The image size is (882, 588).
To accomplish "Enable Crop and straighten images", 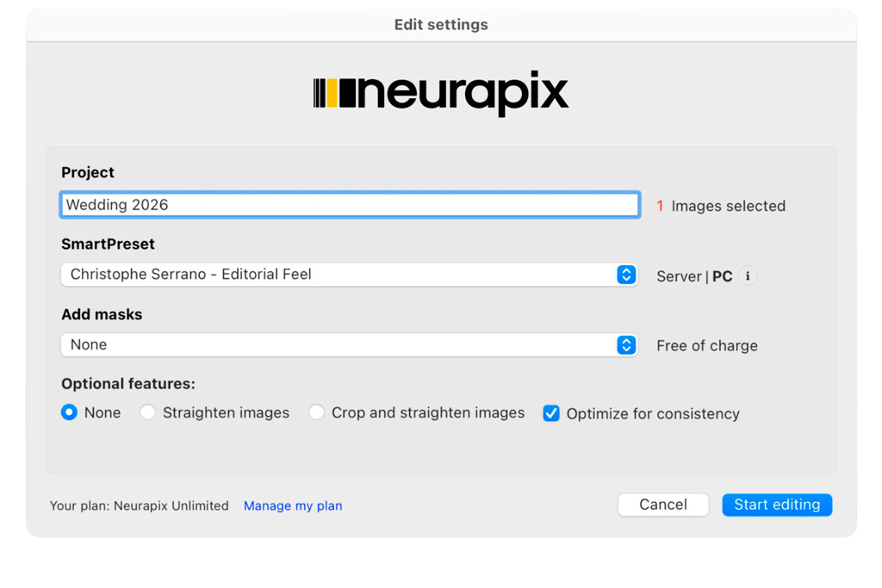I will (x=317, y=412).
